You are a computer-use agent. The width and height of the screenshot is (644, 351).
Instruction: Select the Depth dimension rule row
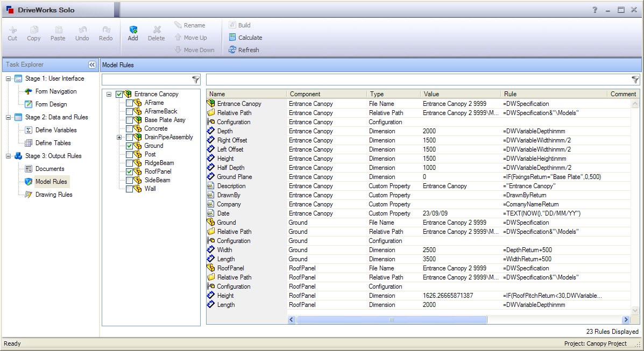click(419, 131)
